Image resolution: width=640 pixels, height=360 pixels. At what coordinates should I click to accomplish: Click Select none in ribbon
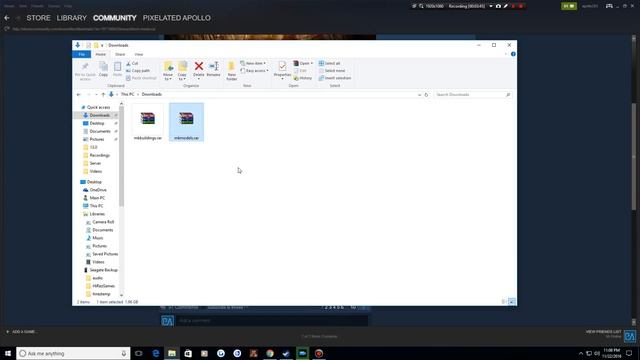[332, 71]
